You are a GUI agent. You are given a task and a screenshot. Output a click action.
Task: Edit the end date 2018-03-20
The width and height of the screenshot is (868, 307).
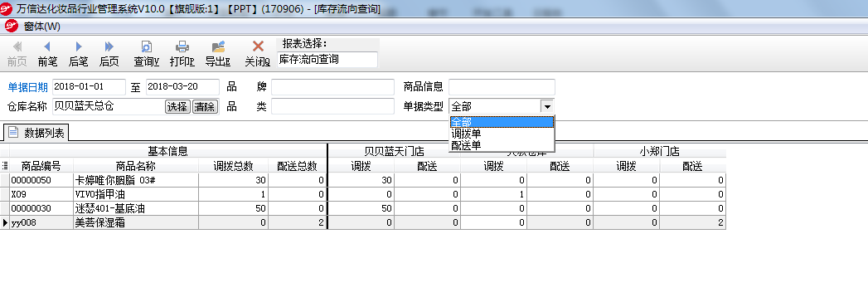(182, 87)
